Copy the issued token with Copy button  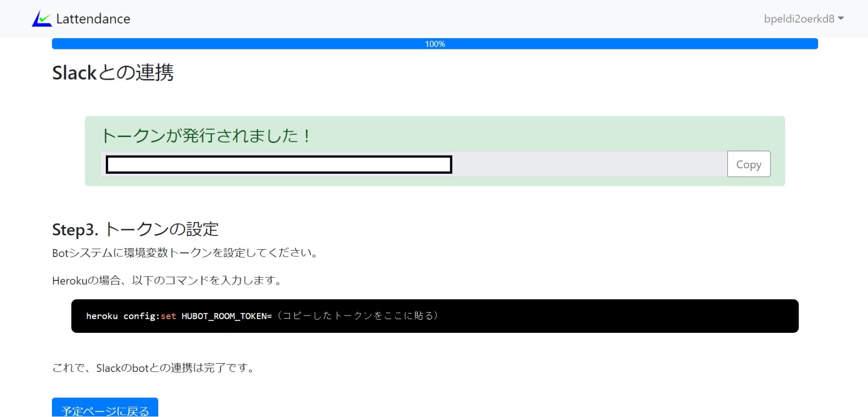tap(748, 164)
